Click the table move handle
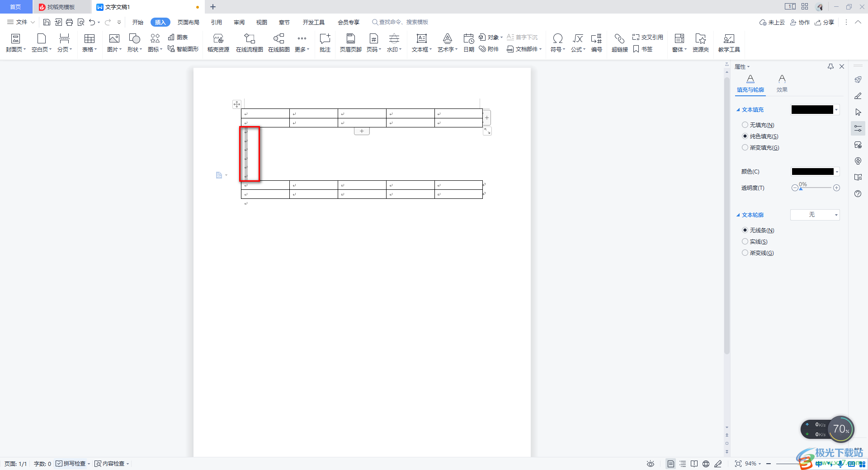868x470 pixels. [236, 104]
